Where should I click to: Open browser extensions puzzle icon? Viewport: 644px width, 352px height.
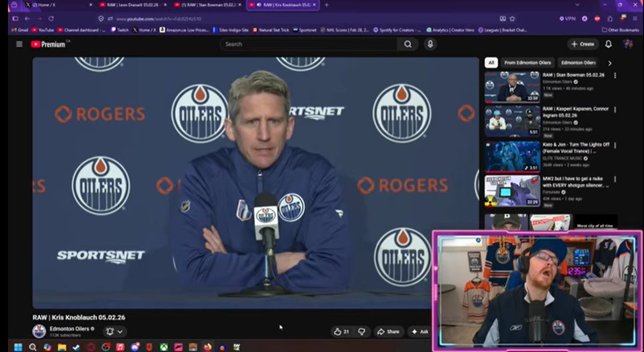coord(610,18)
